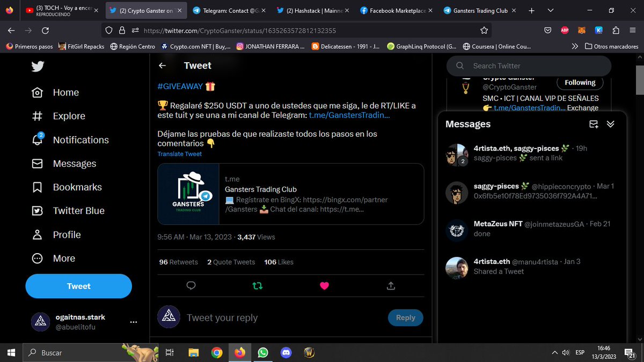Screen dimensions: 644x362
Task: Bookmark this page with star icon
Action: 484,31
